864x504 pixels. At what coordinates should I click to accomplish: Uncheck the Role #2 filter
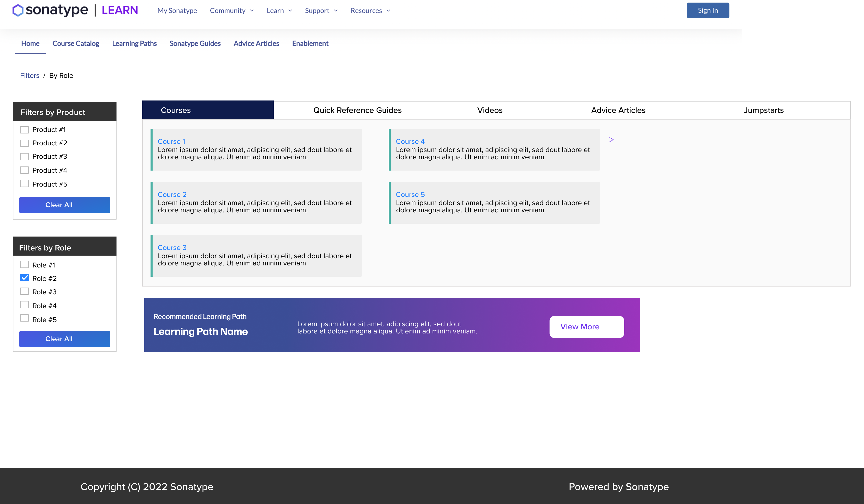click(x=24, y=278)
